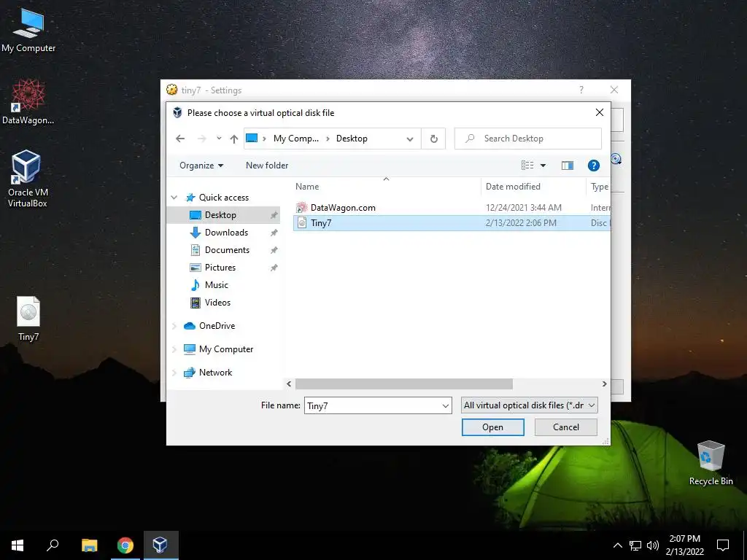The height and width of the screenshot is (560, 747).
Task: Click Desktop breadcrumb segment
Action: point(352,139)
